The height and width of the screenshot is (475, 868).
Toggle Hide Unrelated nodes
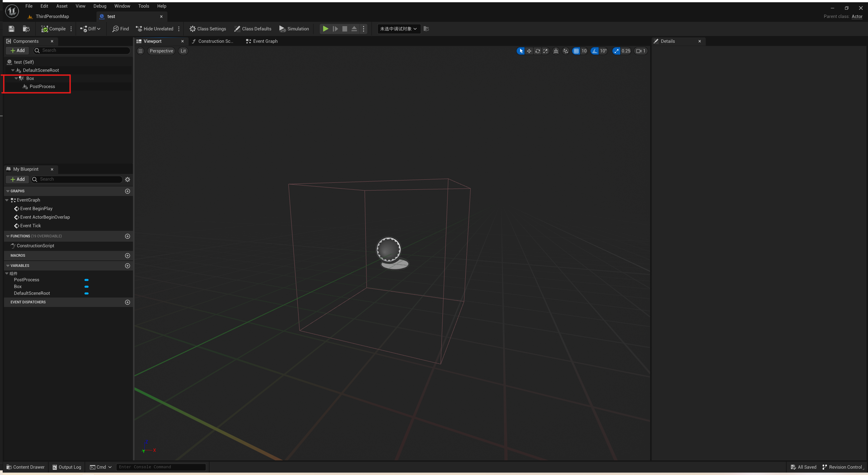click(154, 29)
